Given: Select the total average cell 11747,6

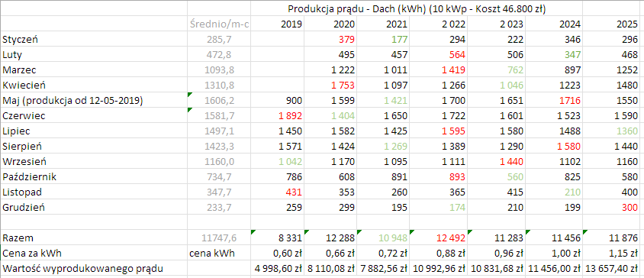Looking at the screenshot, I should coord(218,238).
